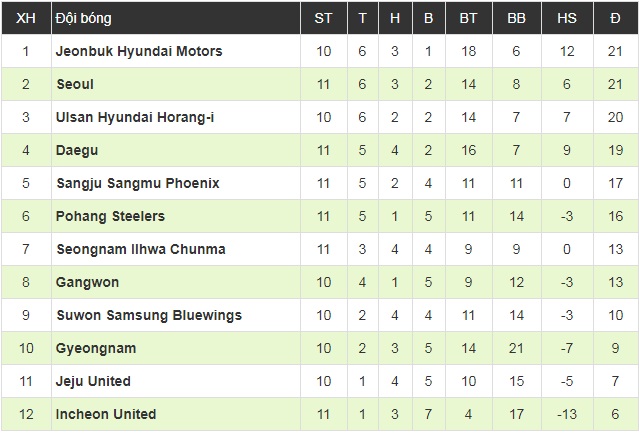The width and height of the screenshot is (639, 433).
Task: Open the Gangwon team link
Action: click(86, 282)
